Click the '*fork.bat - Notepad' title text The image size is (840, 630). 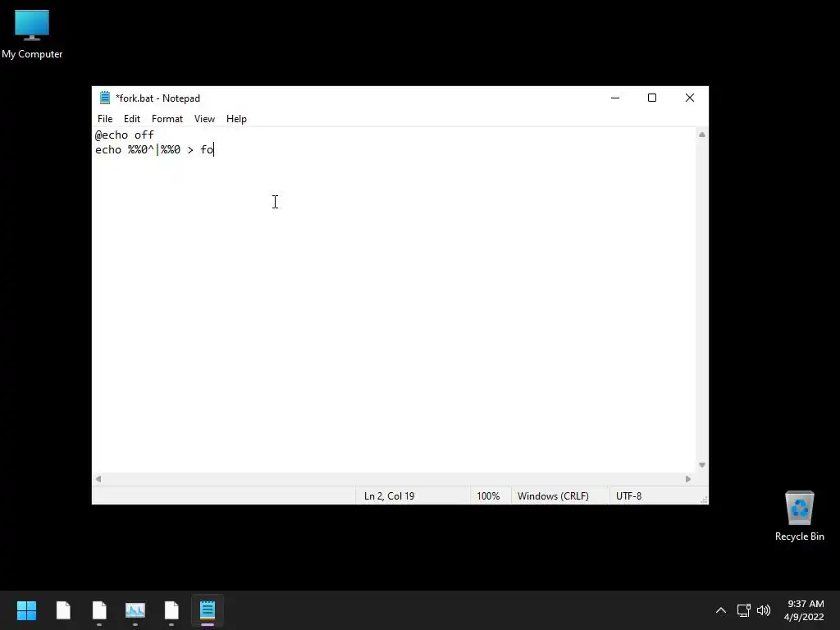[158, 98]
